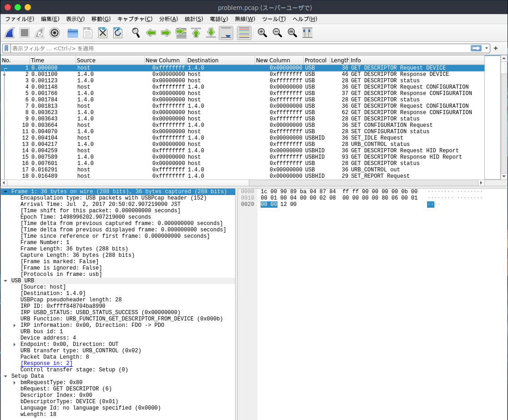This screenshot has width=508, height=420.
Task: Click the zoom in icon
Action: 262,33
